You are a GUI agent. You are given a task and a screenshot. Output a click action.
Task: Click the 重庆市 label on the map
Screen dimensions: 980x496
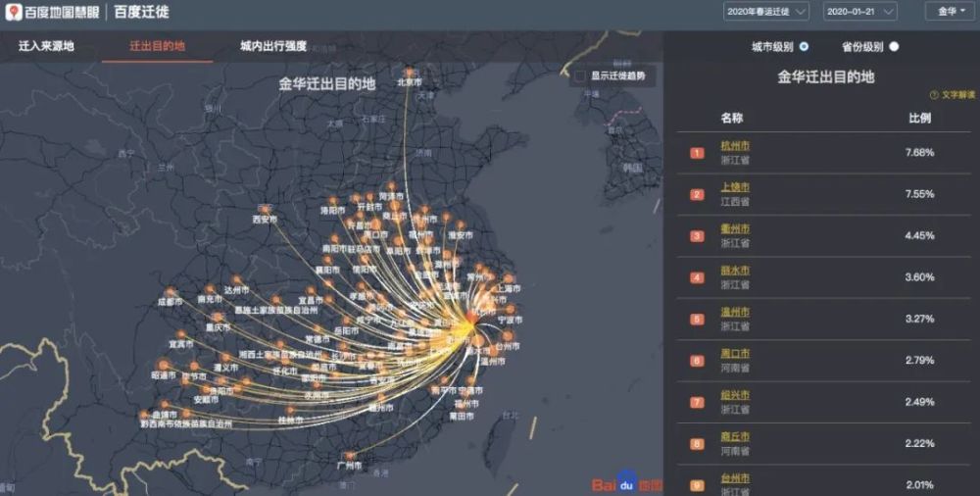(219, 327)
